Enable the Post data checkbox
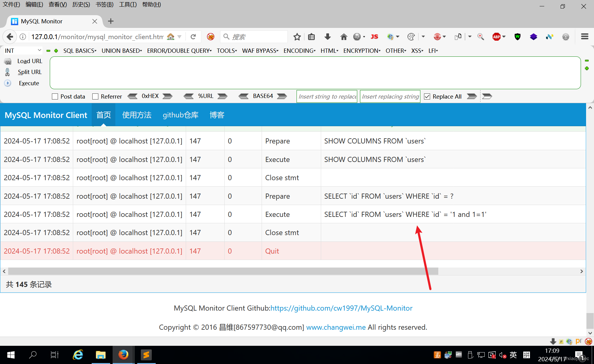 coord(55,96)
